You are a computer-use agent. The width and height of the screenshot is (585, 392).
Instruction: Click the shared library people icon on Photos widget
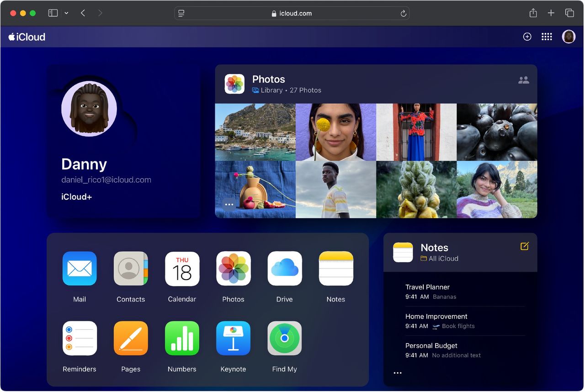[x=523, y=79]
